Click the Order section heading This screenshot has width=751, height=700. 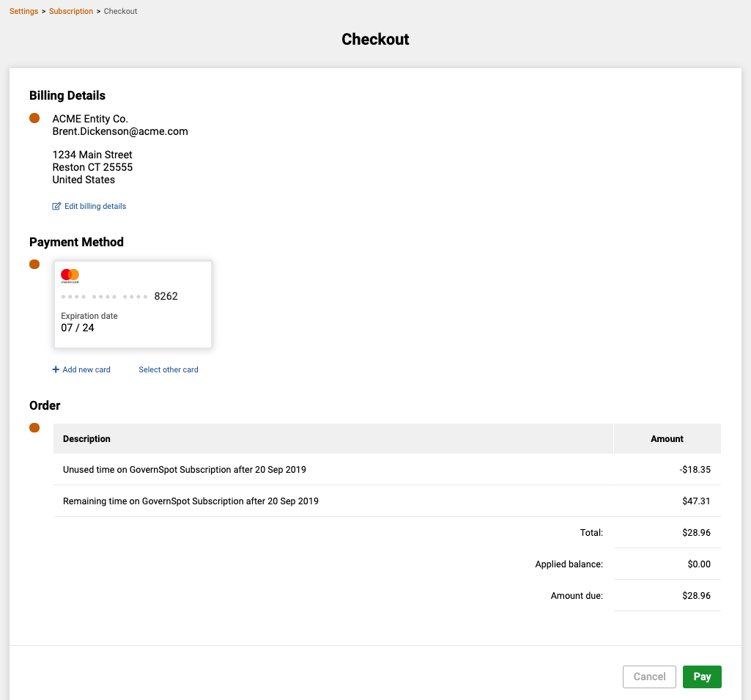coord(45,405)
